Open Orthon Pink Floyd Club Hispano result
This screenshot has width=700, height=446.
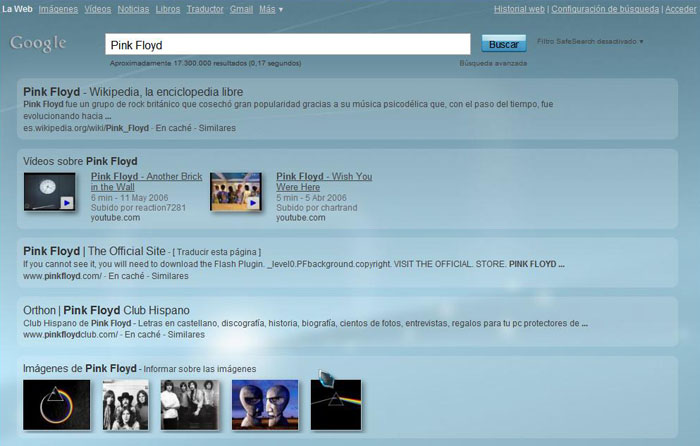pos(106,310)
